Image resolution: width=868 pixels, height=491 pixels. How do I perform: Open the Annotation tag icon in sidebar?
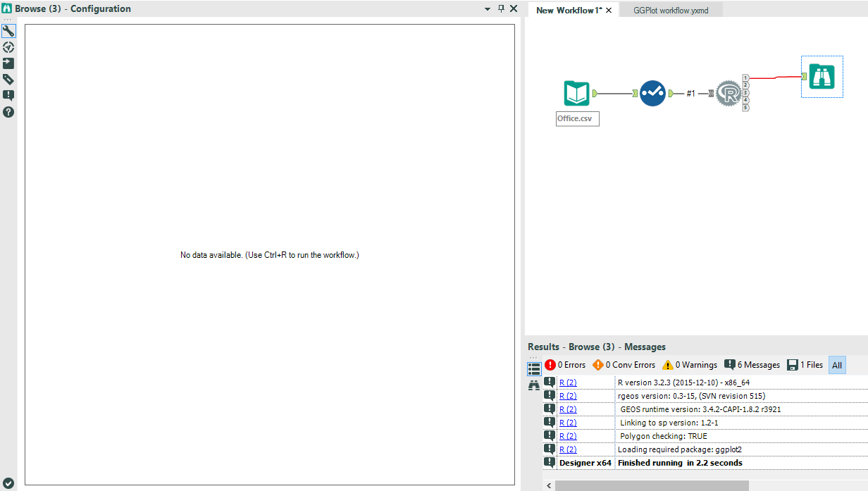point(8,80)
